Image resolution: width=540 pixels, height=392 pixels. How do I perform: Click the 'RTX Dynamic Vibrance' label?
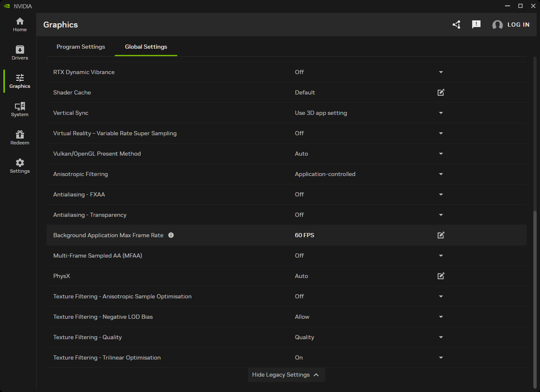84,72
